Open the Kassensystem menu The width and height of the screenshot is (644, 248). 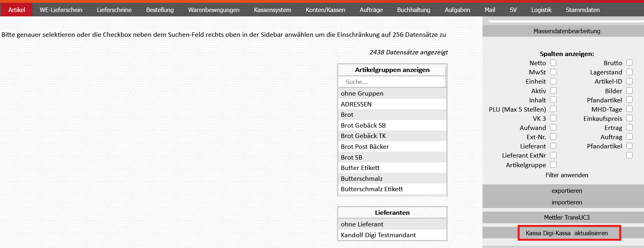(x=273, y=10)
